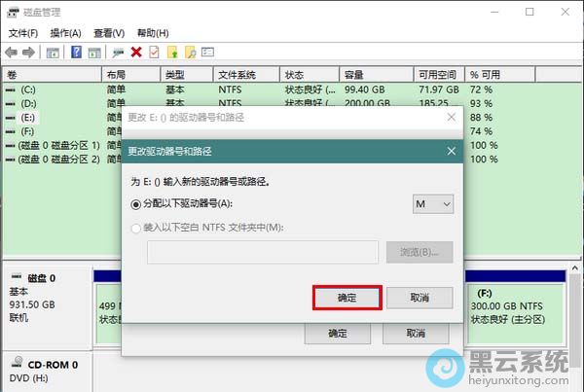This screenshot has width=584, height=392.
Task: Open the 文件(F) menu
Action: 23,33
